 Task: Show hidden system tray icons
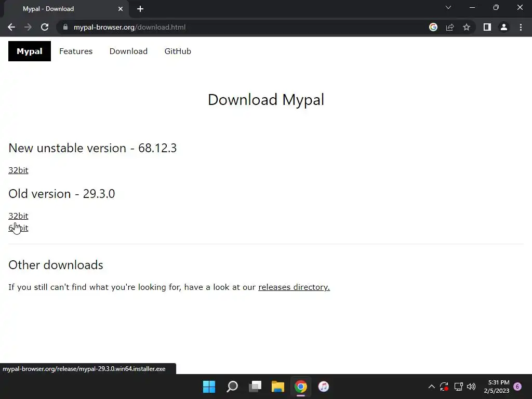(432, 387)
